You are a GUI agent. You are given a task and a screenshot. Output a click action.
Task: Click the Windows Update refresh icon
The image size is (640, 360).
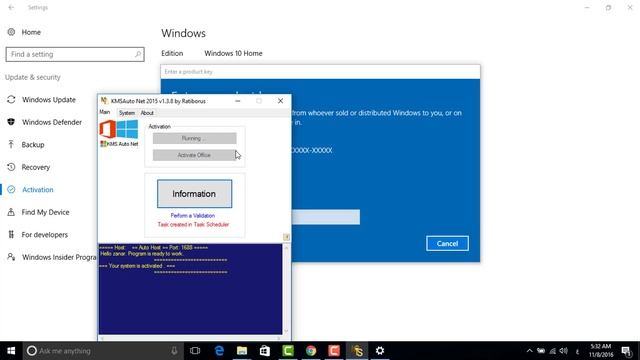pos(11,100)
